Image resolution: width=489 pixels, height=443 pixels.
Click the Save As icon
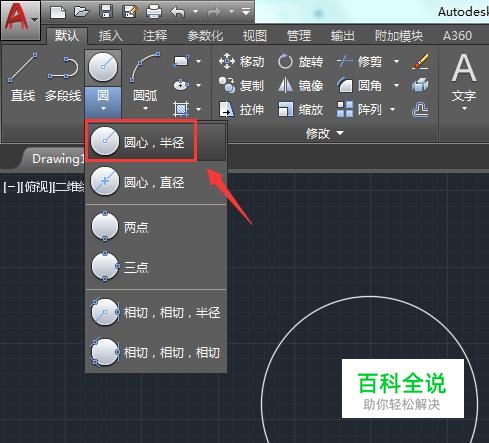(130, 12)
